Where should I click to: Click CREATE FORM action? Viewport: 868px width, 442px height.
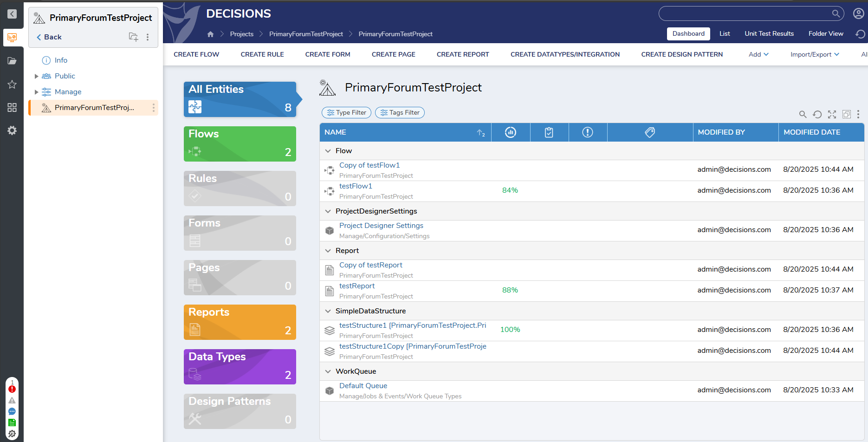(x=328, y=54)
